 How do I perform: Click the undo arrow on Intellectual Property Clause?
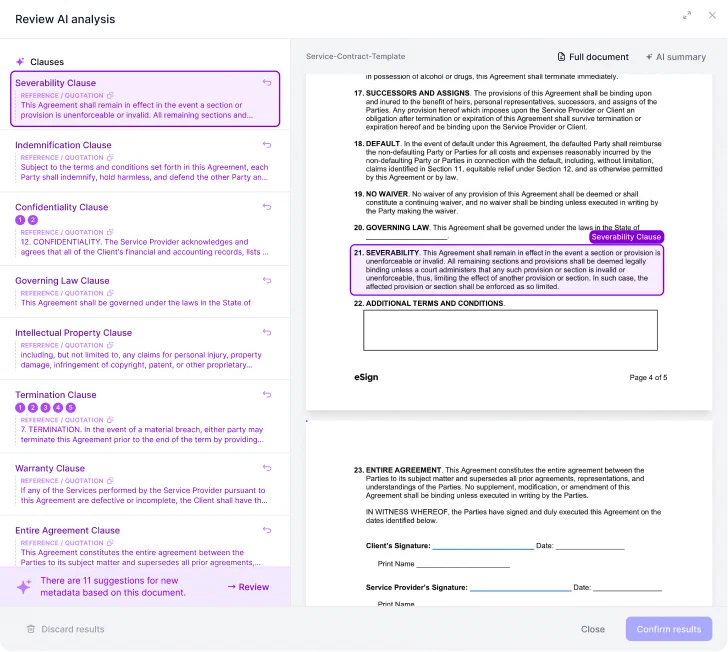(267, 333)
